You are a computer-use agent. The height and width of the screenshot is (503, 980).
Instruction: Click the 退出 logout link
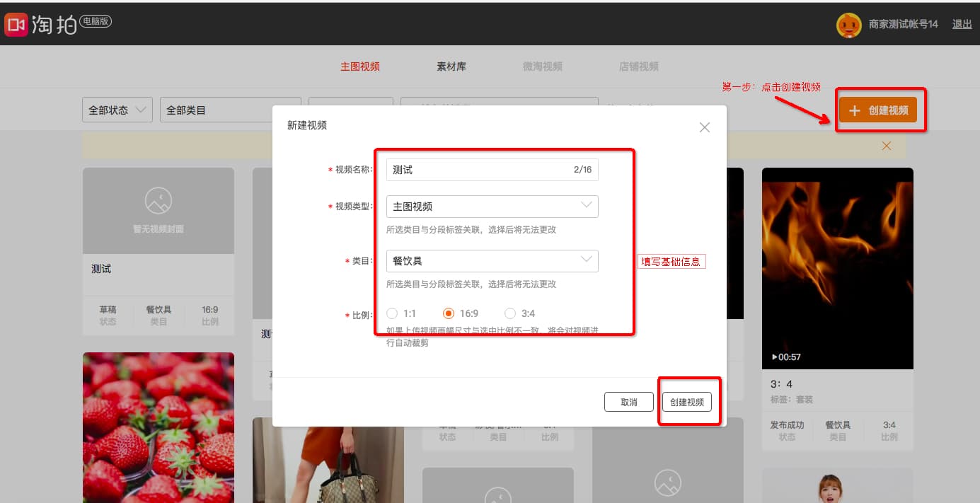tap(962, 25)
